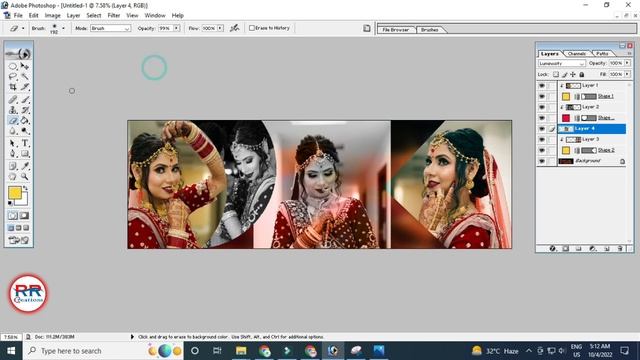
Task: Open the Luminosity blend mode dropdown
Action: pos(562,63)
